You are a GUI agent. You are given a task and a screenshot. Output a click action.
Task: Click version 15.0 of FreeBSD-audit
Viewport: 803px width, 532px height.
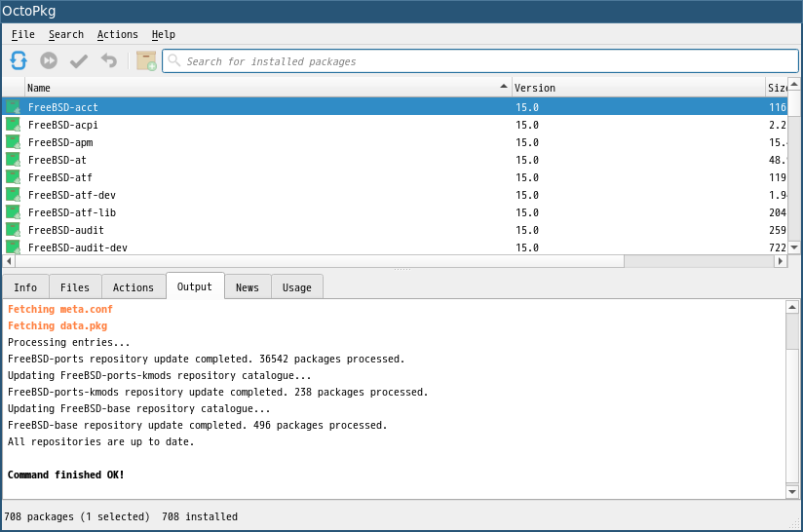click(x=527, y=230)
